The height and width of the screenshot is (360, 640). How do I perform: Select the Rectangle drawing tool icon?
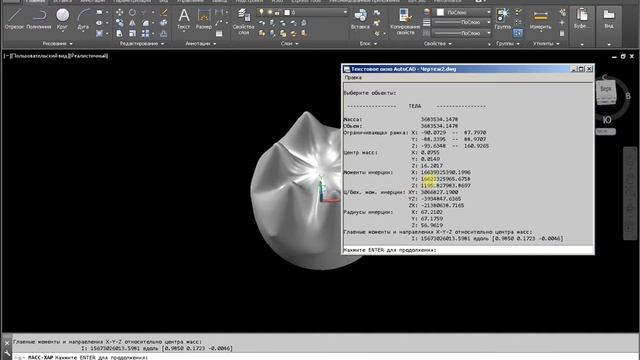99,13
